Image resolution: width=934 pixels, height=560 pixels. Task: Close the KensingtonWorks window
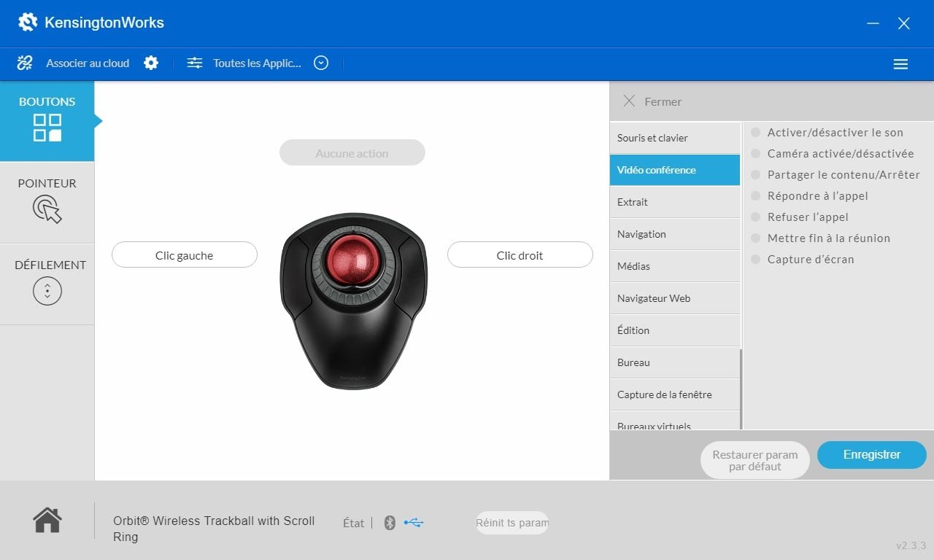[904, 23]
